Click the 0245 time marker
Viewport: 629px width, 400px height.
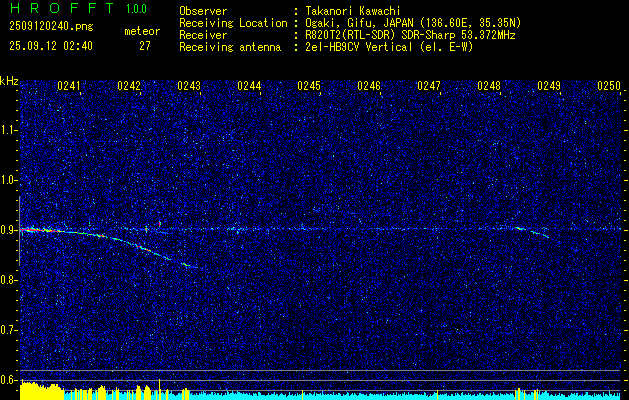pyautogui.click(x=309, y=86)
